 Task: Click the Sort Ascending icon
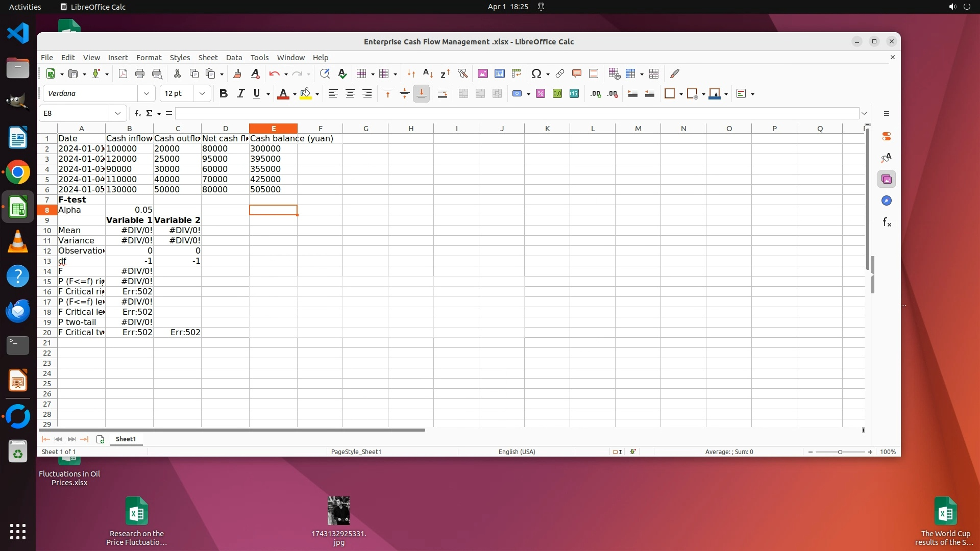click(x=428, y=74)
